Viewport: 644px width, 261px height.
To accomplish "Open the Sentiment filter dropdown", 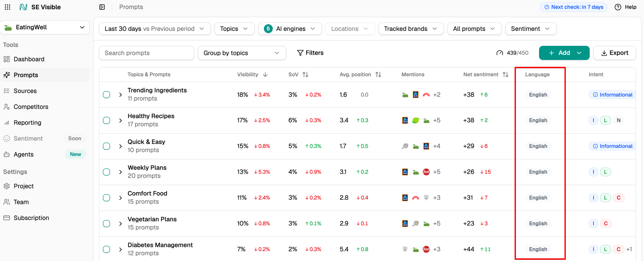I will tap(531, 29).
